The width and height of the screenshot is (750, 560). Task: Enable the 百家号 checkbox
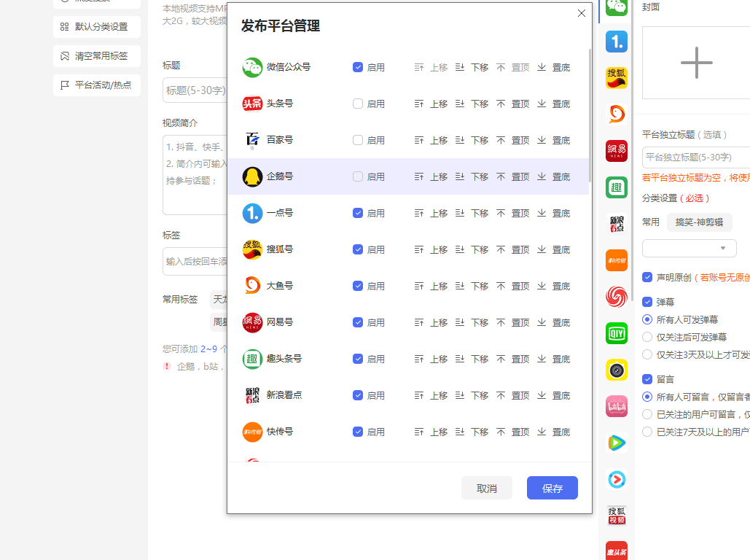tap(358, 140)
